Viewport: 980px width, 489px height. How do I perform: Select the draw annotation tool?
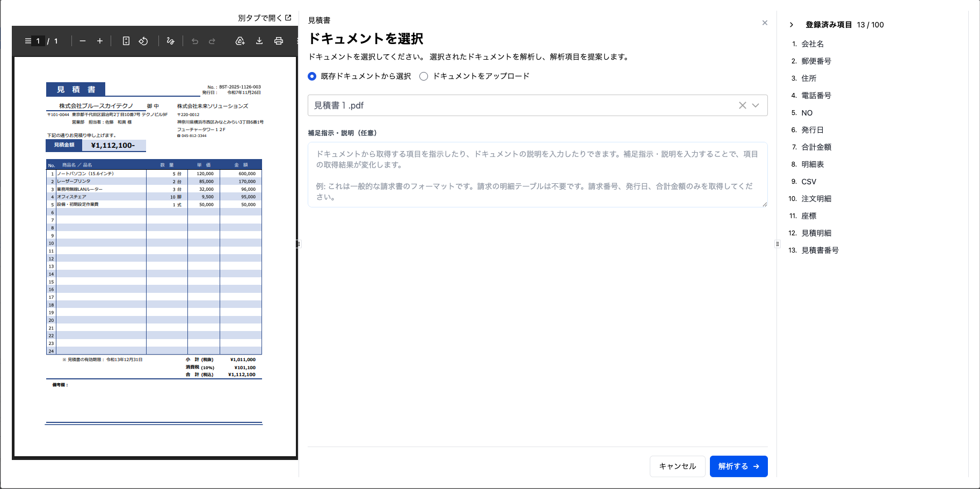pos(171,41)
